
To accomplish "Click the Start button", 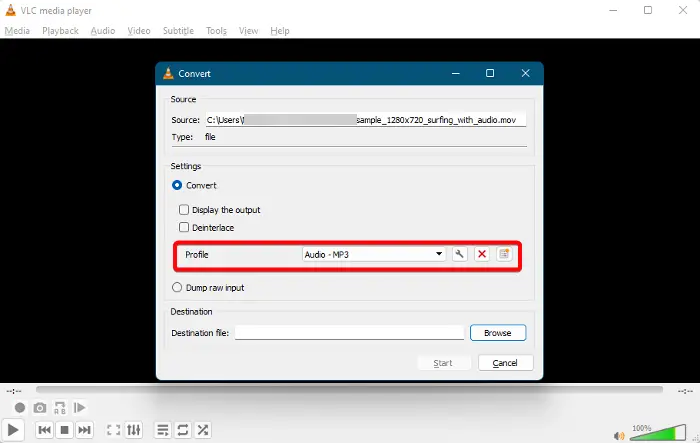I will pos(443,363).
